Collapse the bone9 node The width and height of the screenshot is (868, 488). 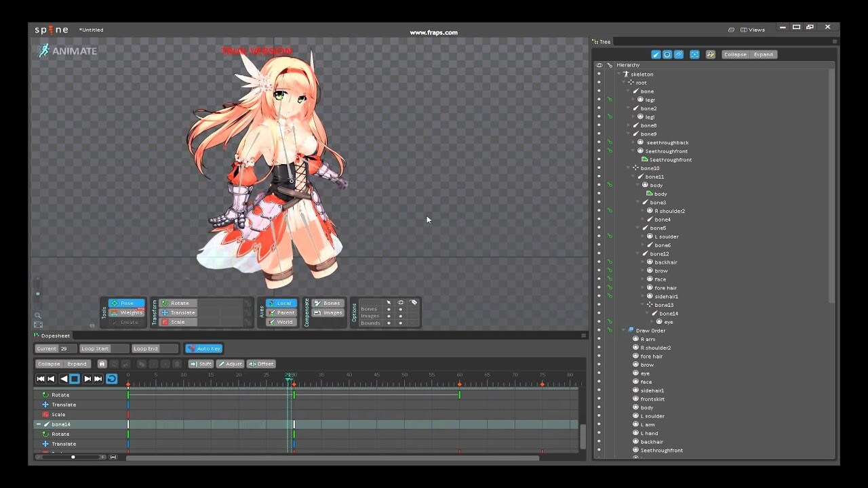pyautogui.click(x=629, y=134)
